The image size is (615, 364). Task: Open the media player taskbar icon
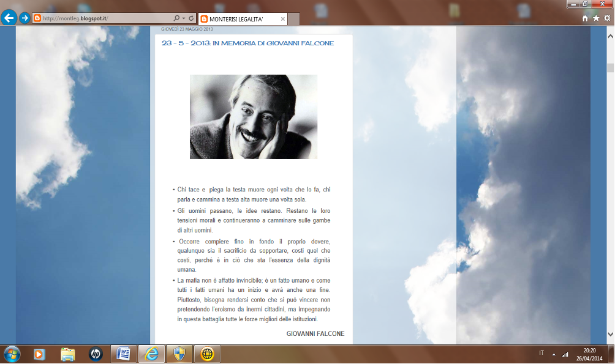coord(39,354)
